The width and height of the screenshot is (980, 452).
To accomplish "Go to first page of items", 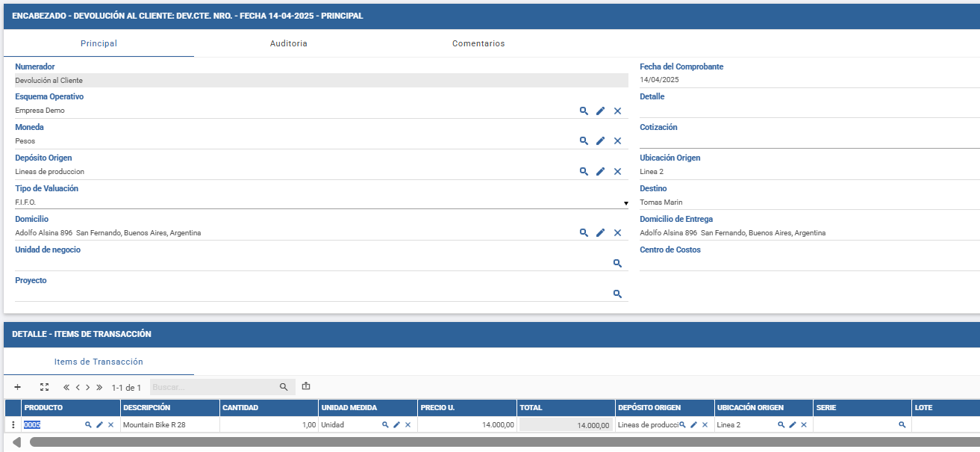I will (66, 387).
